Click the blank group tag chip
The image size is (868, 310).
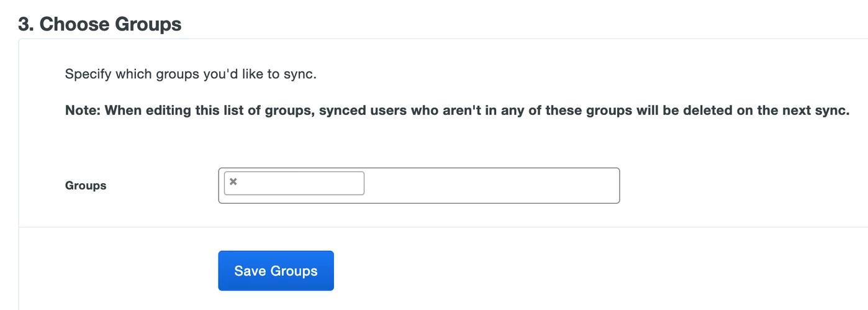(x=294, y=183)
